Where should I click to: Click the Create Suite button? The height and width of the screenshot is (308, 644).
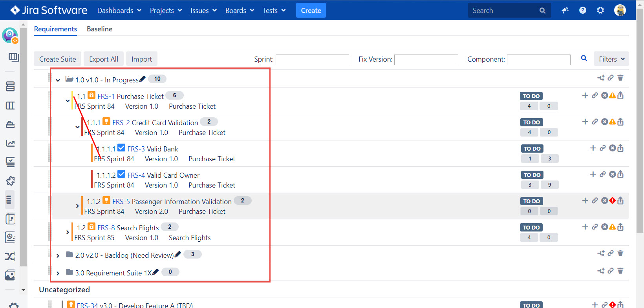click(58, 59)
